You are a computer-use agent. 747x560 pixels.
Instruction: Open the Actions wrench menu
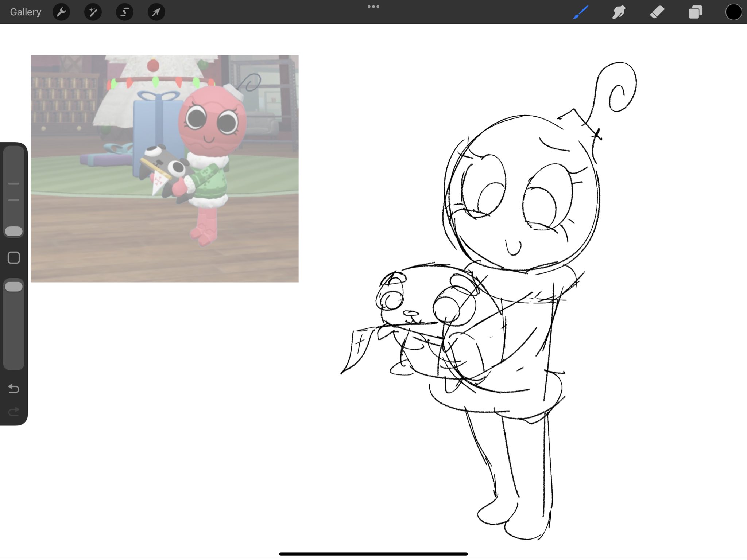point(61,12)
